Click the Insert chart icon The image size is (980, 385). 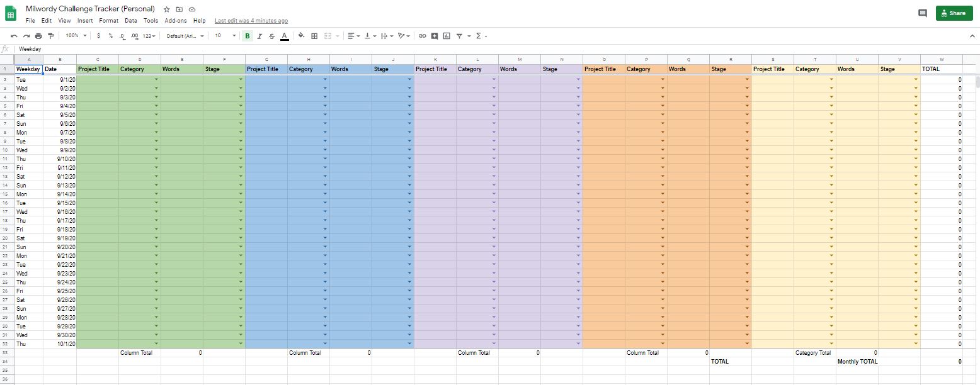click(x=447, y=36)
